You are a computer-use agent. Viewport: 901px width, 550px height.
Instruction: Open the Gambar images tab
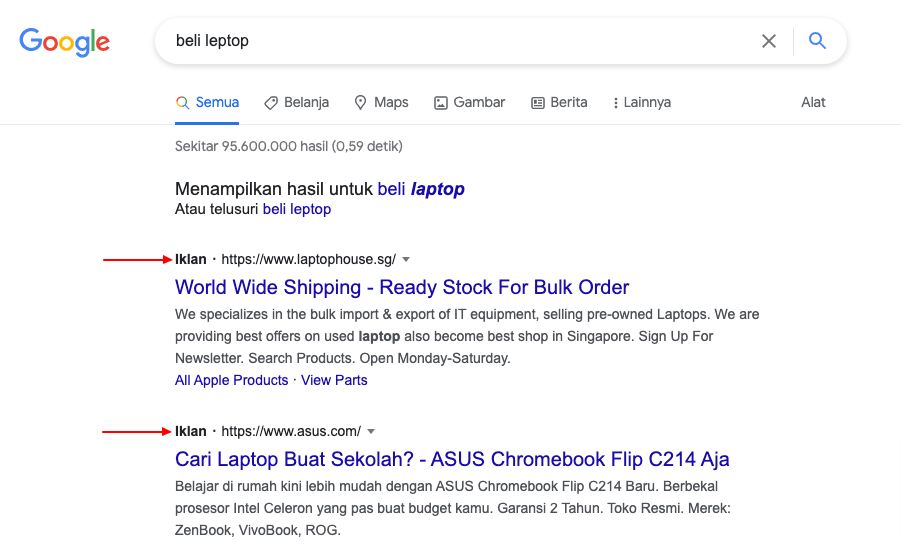point(470,102)
